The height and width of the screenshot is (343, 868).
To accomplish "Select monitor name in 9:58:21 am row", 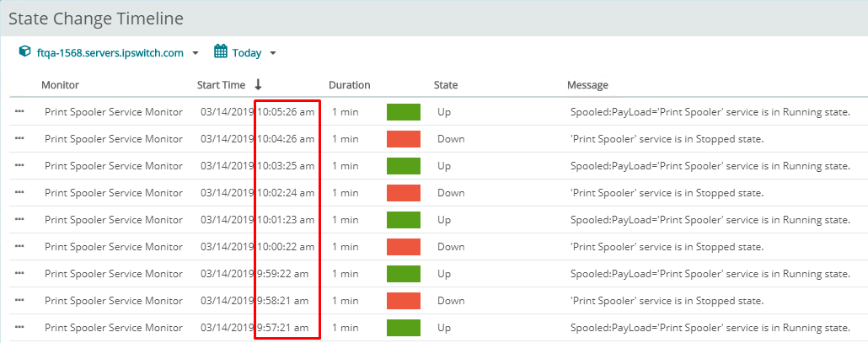I will pos(114,301).
